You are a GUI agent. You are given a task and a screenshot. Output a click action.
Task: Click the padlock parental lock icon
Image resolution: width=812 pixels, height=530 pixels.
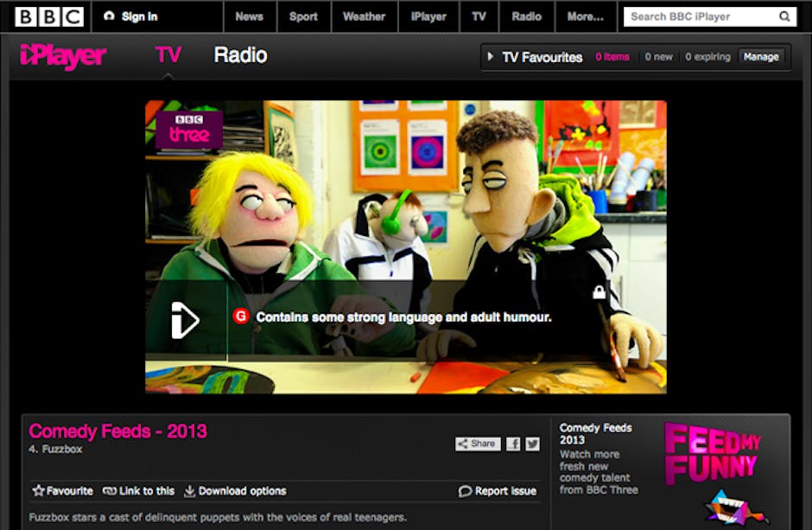coord(599,294)
